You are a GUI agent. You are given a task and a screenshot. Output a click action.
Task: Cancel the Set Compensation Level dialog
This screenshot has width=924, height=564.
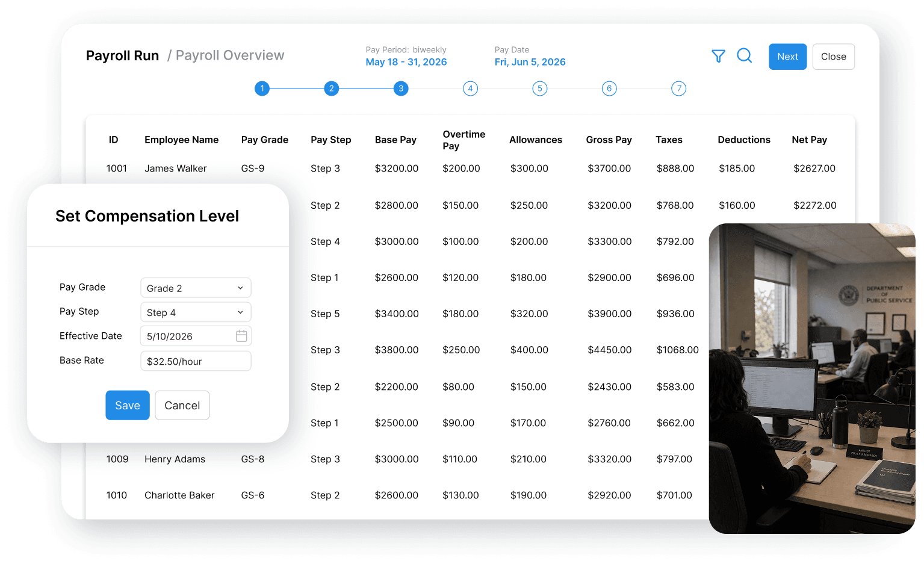click(182, 405)
